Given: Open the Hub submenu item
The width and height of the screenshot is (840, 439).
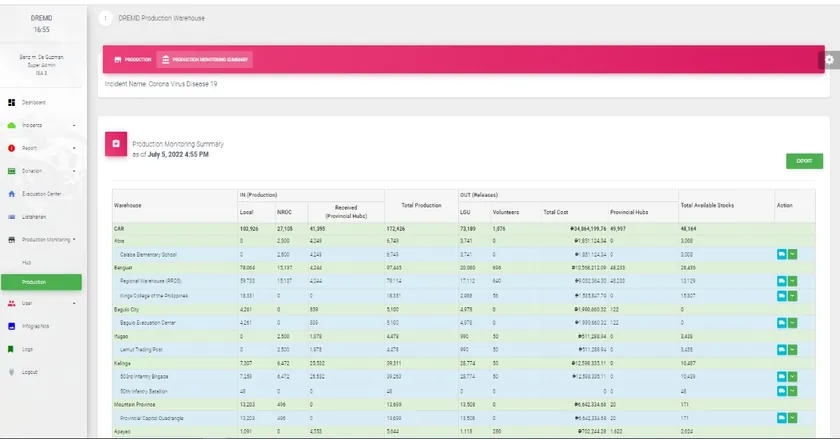Looking at the screenshot, I should [x=27, y=263].
